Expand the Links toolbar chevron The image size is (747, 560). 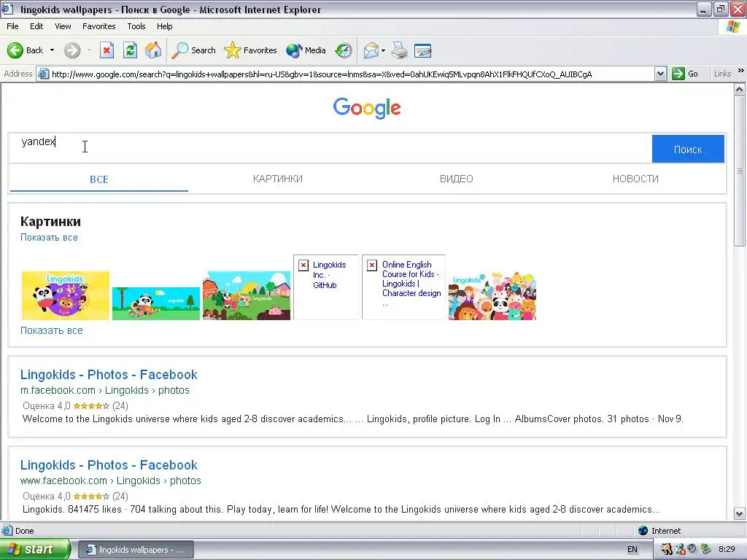pyautogui.click(x=741, y=71)
